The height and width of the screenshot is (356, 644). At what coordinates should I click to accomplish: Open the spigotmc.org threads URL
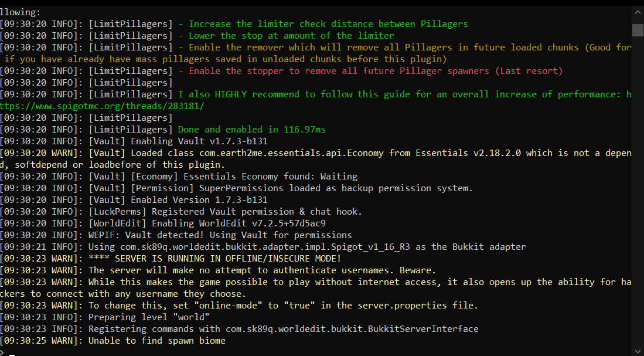[103, 106]
